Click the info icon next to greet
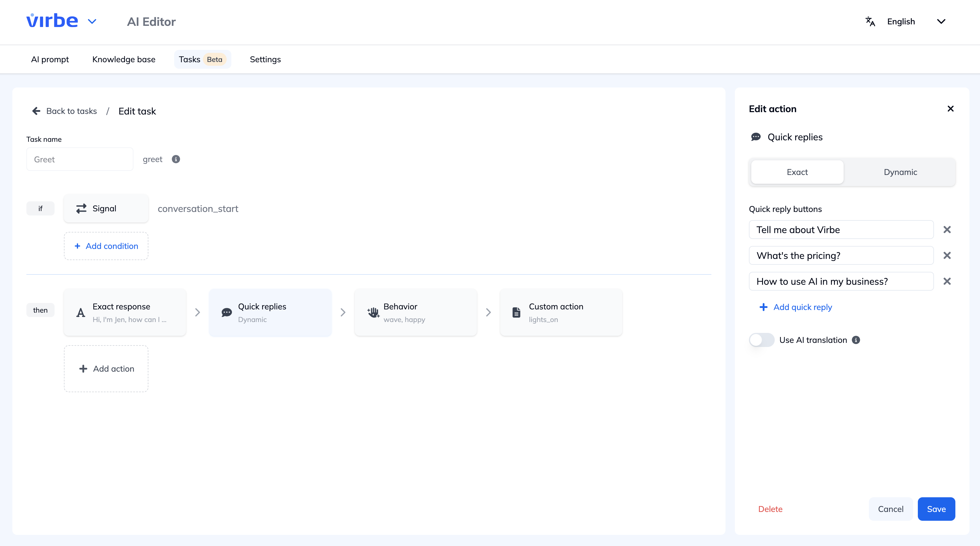This screenshot has width=980, height=546. pos(175,159)
